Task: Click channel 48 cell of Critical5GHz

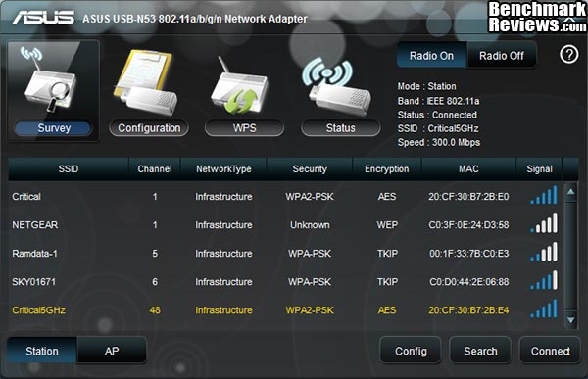Action: point(155,310)
